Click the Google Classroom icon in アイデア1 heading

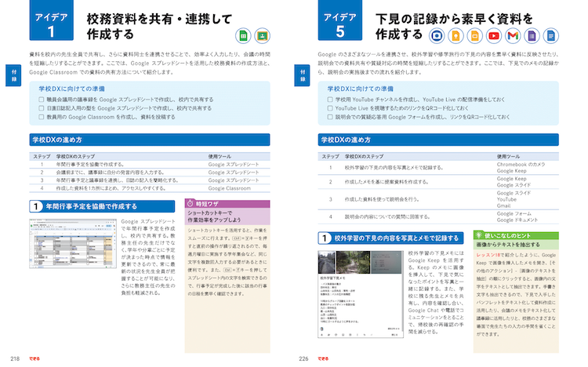[262, 36]
